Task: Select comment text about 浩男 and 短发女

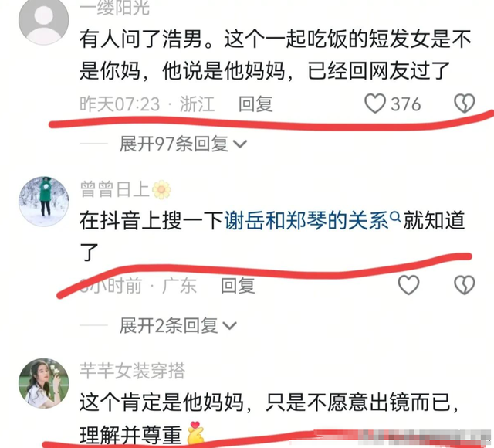Action: coord(276,55)
